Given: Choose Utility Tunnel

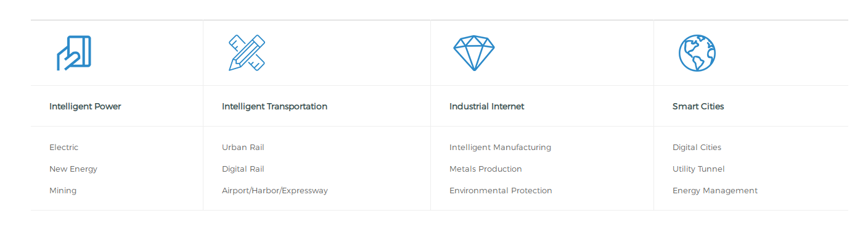Looking at the screenshot, I should point(698,169).
